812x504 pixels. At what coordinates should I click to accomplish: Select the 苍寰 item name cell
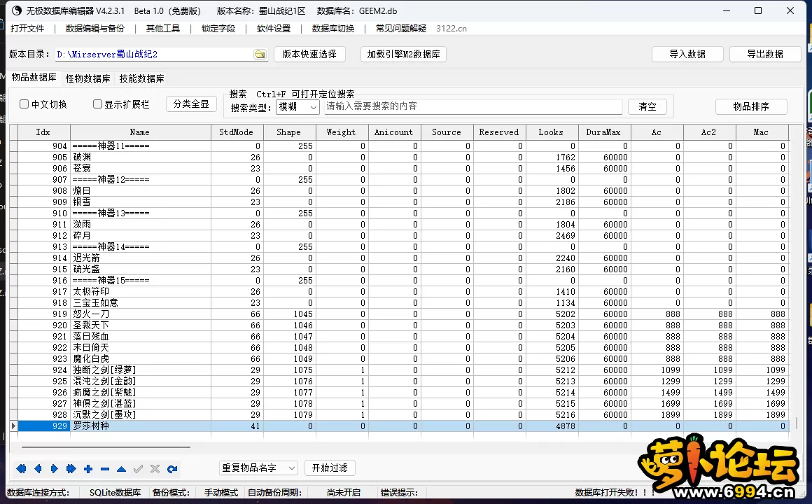pos(140,168)
